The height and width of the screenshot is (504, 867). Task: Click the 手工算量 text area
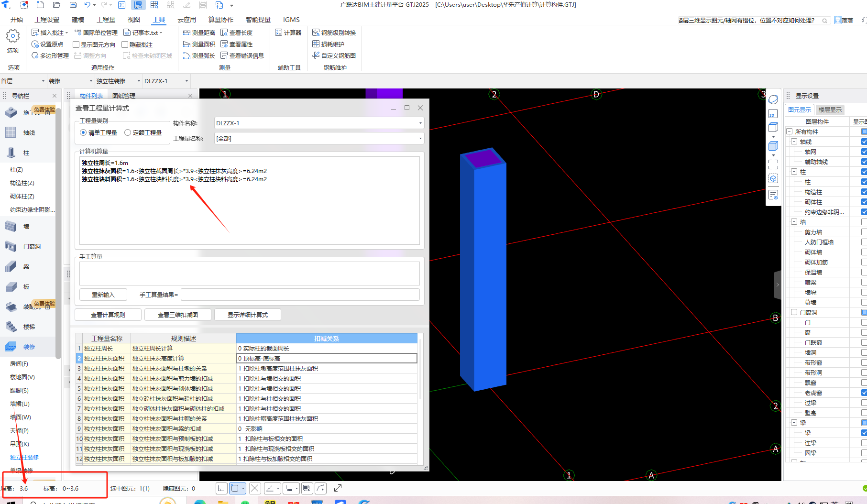click(250, 274)
